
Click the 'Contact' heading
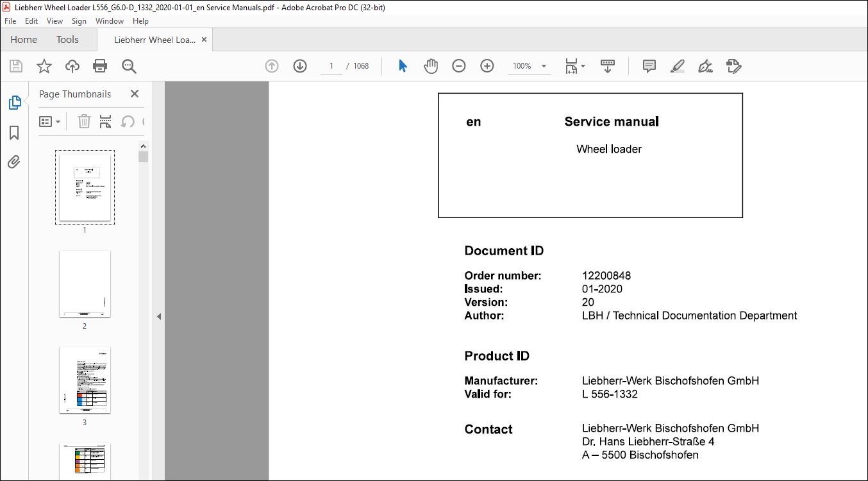(488, 430)
